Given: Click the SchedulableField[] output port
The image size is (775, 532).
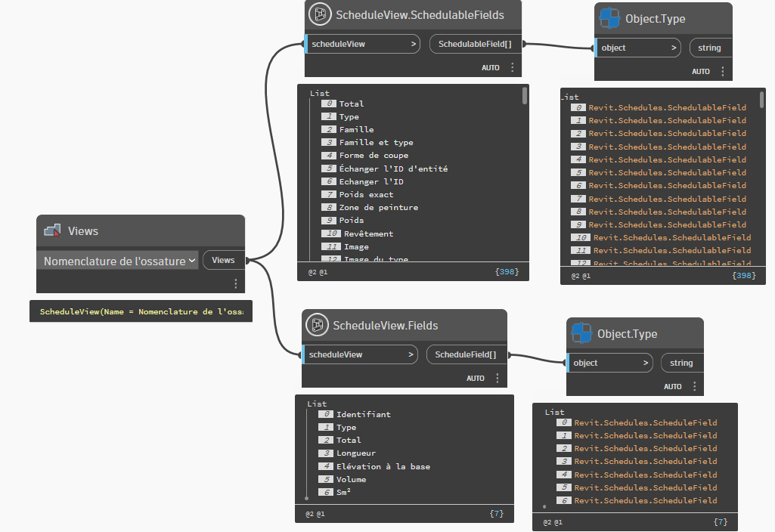Looking at the screenshot, I should point(475,44).
